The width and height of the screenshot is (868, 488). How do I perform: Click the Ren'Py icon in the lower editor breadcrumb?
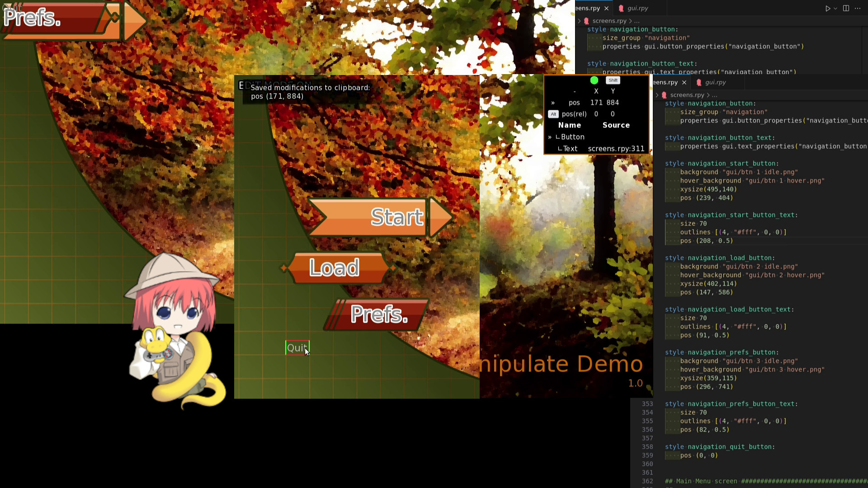[x=664, y=95]
